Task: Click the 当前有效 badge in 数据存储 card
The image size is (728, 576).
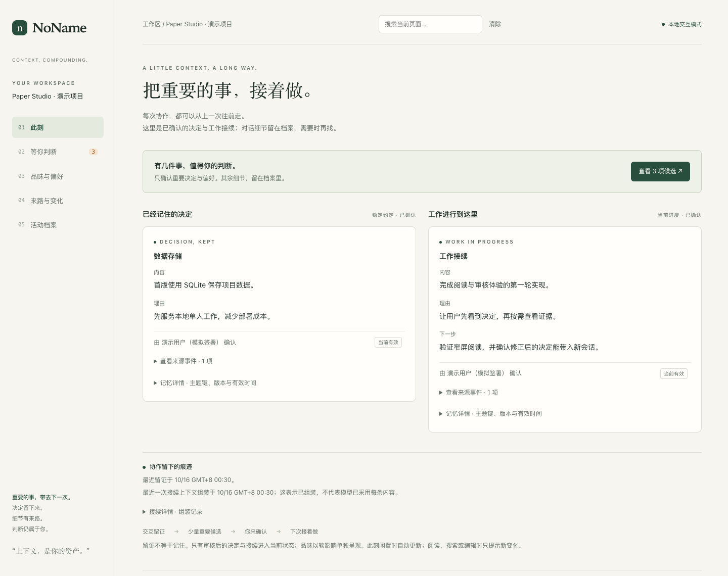Action: pyautogui.click(x=388, y=343)
